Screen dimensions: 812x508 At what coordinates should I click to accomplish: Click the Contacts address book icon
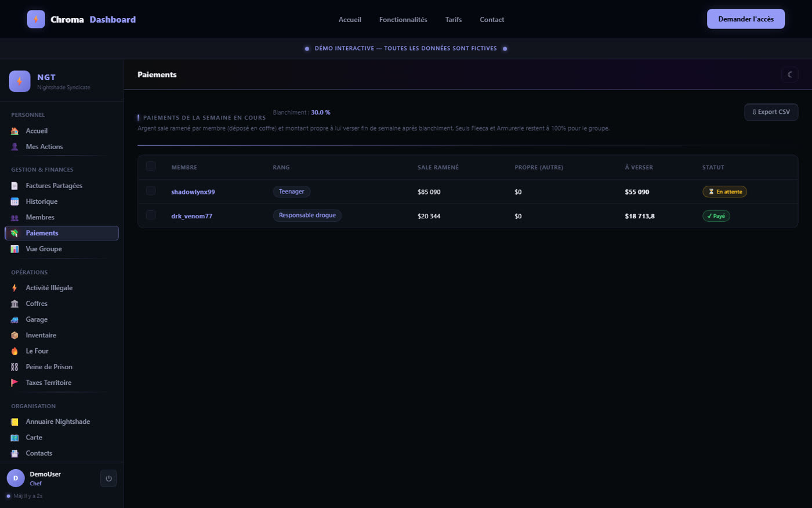pyautogui.click(x=14, y=453)
